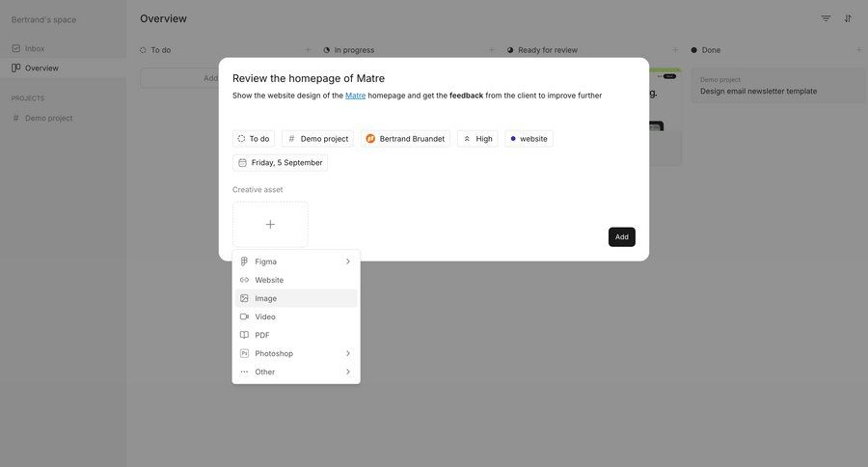Add a card to Ready for review column
The width and height of the screenshot is (868, 467).
[675, 50]
